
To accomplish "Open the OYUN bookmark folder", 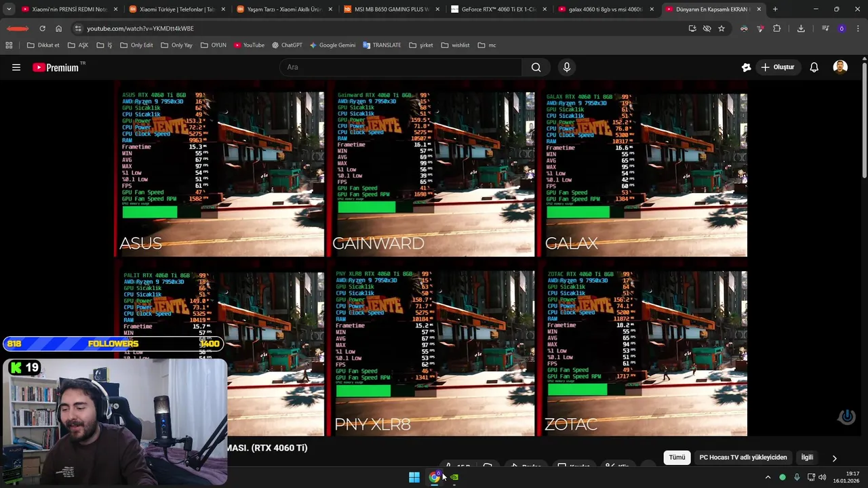I will (x=214, y=45).
